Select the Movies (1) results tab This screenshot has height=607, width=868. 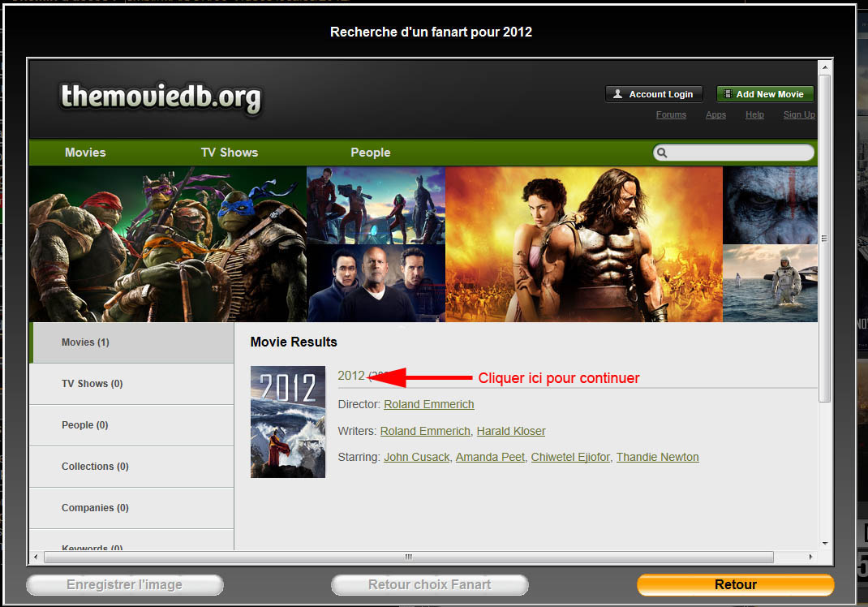[131, 342]
